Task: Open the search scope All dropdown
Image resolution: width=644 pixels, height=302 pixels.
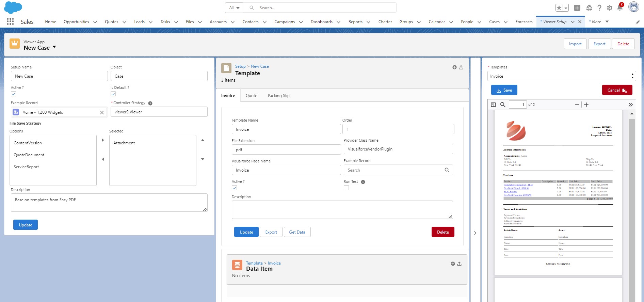Action: coord(234,7)
